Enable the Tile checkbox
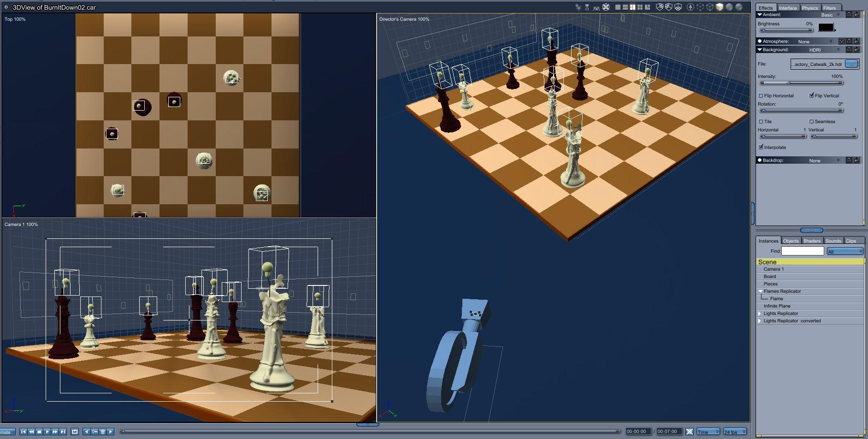This screenshot has width=868, height=439. click(761, 121)
